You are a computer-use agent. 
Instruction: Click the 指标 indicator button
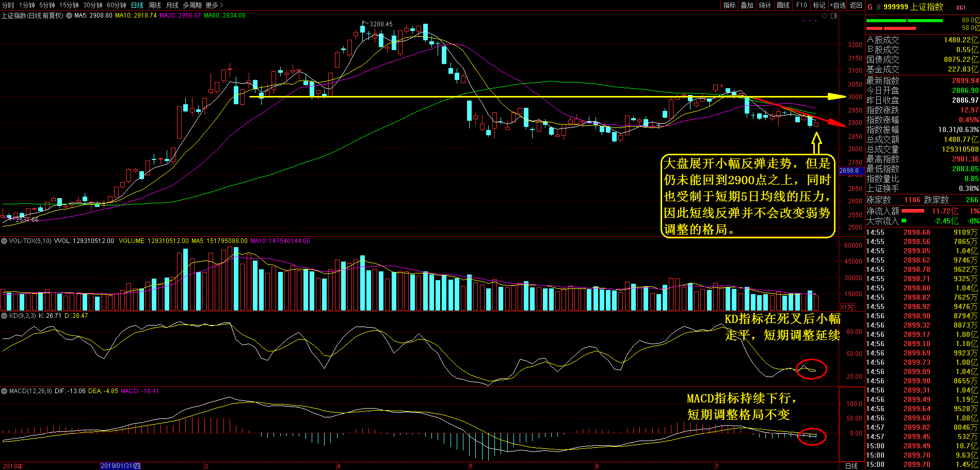[x=729, y=5]
